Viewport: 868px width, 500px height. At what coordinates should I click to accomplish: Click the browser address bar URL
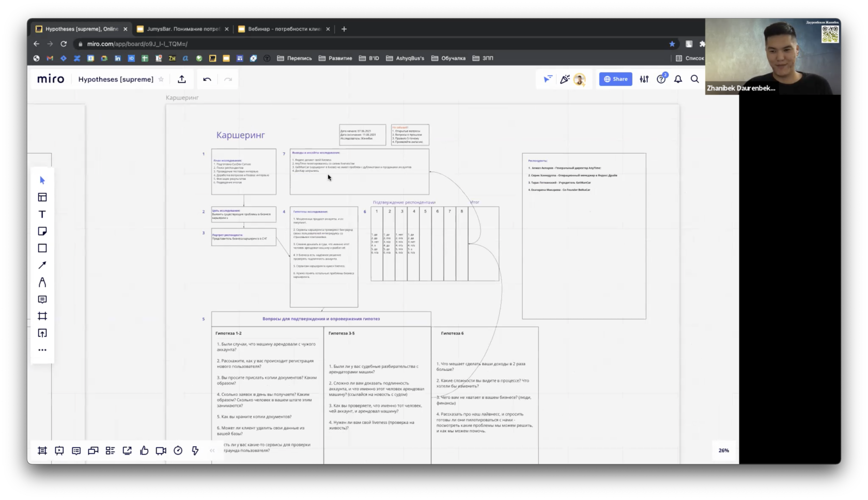[137, 44]
